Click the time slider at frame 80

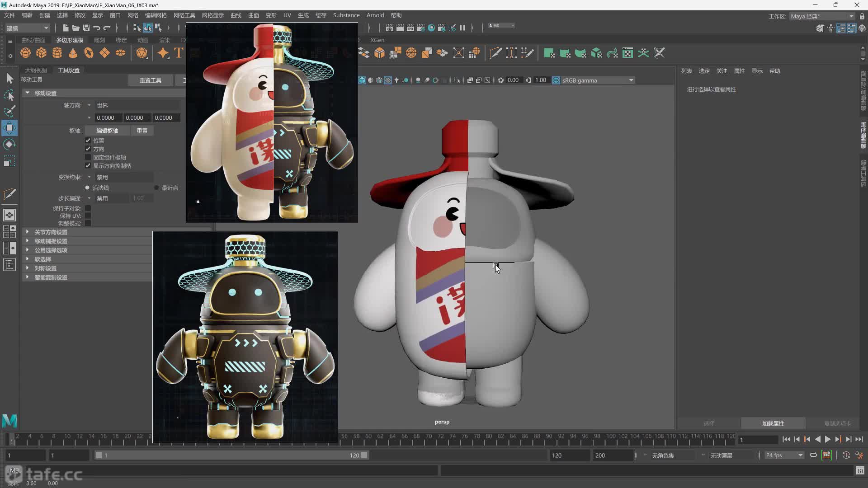pyautogui.click(x=489, y=438)
